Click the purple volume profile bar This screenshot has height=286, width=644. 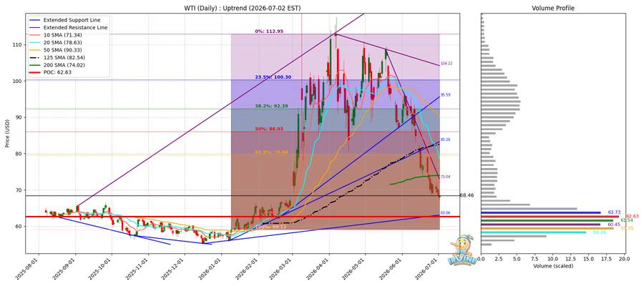click(x=540, y=225)
